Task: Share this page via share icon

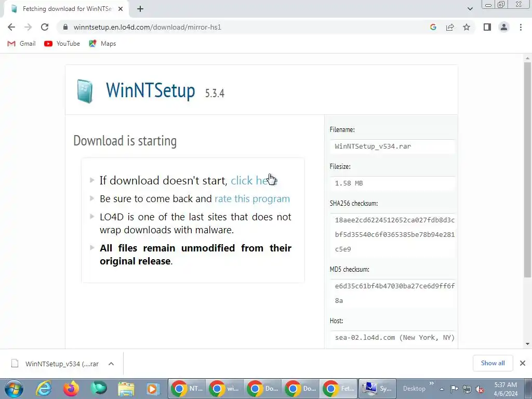Action: coord(450,27)
